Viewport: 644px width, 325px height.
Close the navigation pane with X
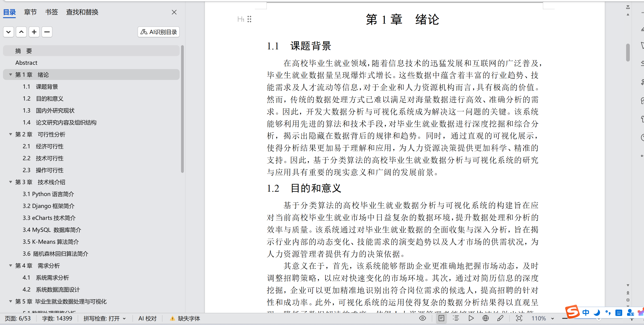(174, 12)
